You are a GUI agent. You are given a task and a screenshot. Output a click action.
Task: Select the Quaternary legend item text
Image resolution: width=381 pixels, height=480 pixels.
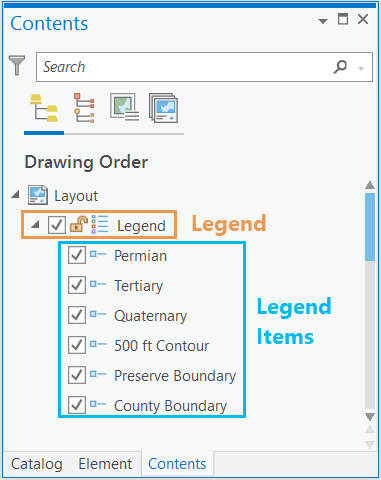tap(150, 316)
